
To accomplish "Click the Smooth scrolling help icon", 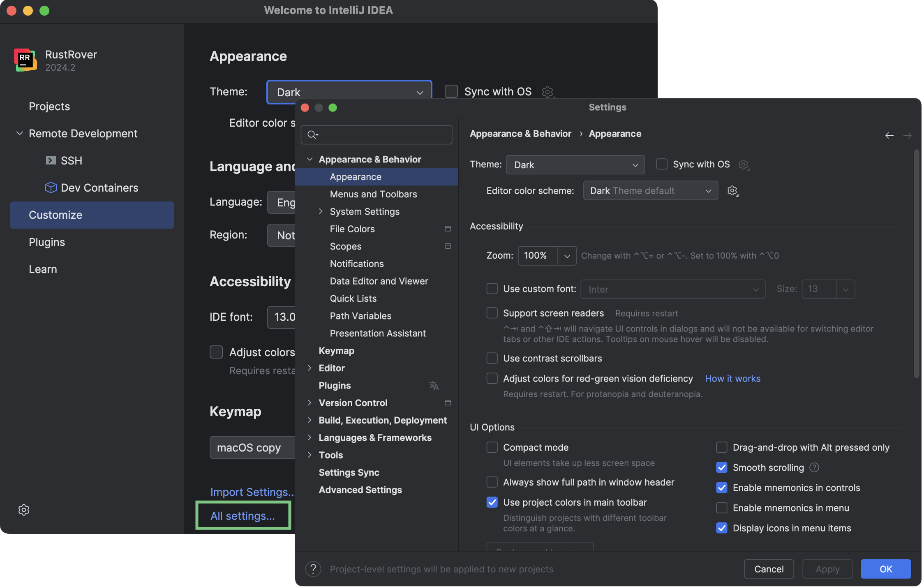I will click(x=814, y=468).
